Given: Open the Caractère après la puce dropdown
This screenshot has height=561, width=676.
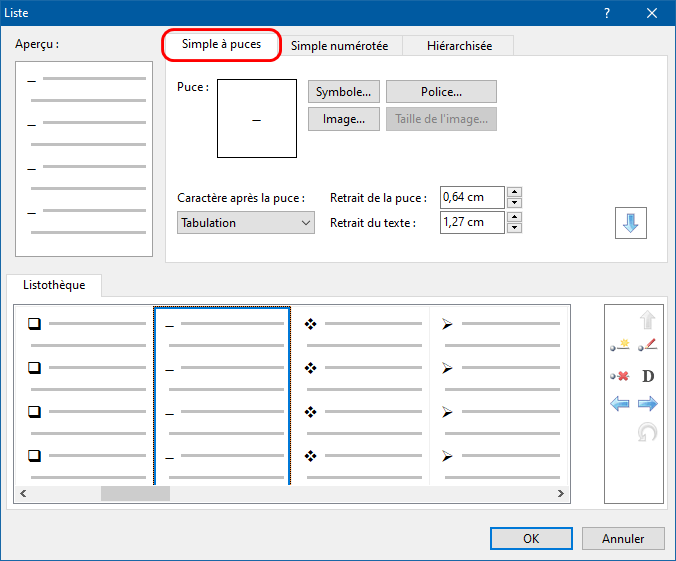Looking at the screenshot, I should (x=246, y=223).
